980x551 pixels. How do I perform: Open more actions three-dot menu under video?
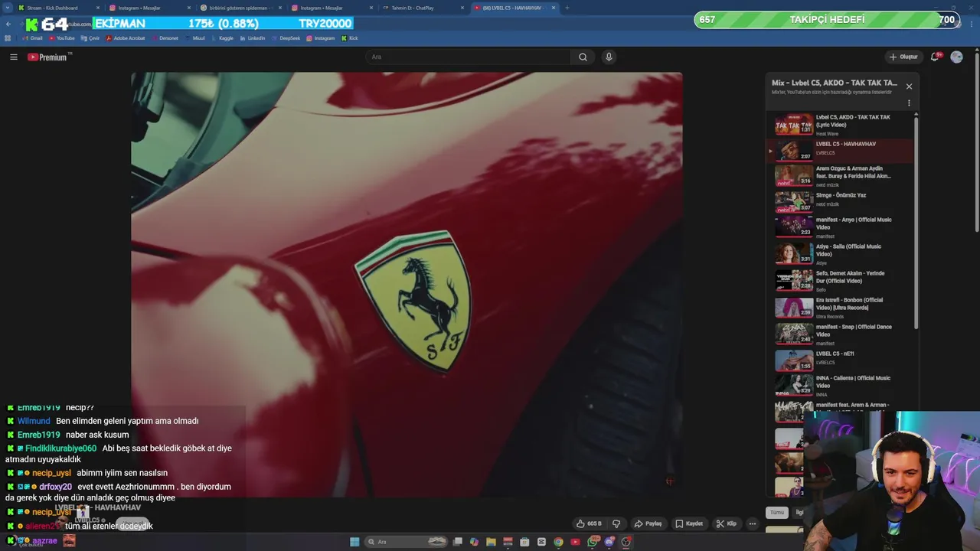pos(753,523)
